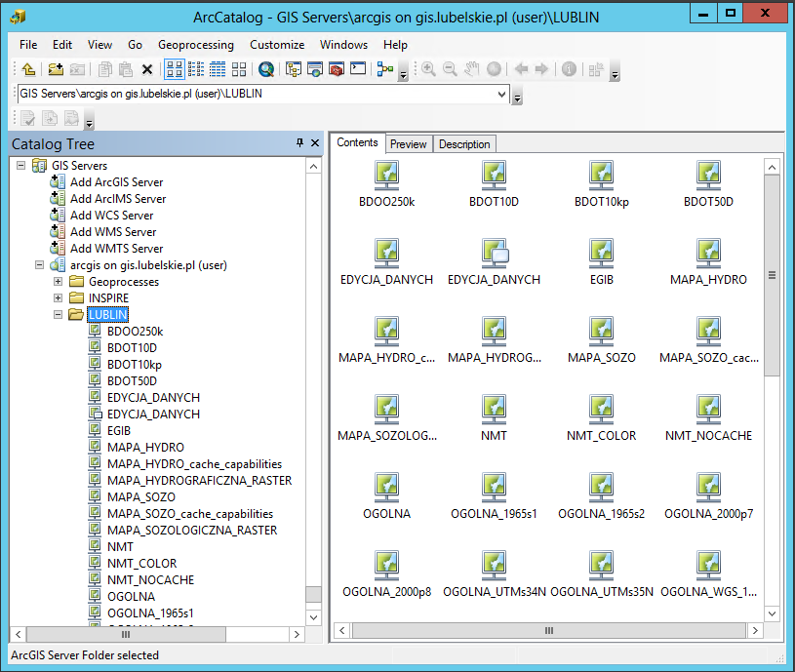Click the Disconnect Folder icon

(77, 69)
